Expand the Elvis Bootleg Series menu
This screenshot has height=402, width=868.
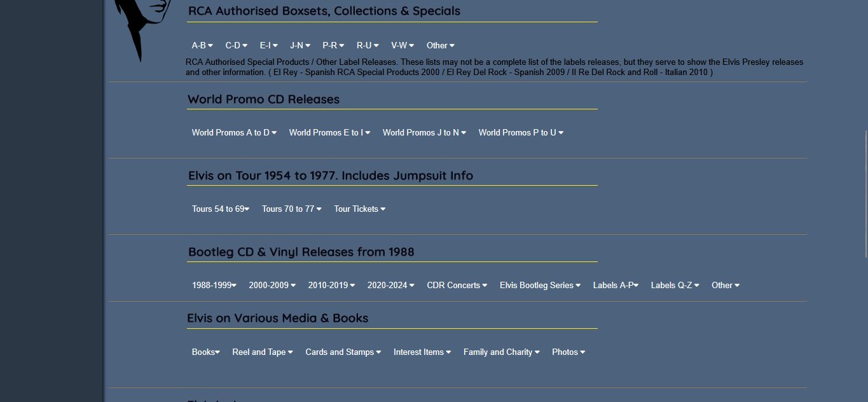click(540, 285)
